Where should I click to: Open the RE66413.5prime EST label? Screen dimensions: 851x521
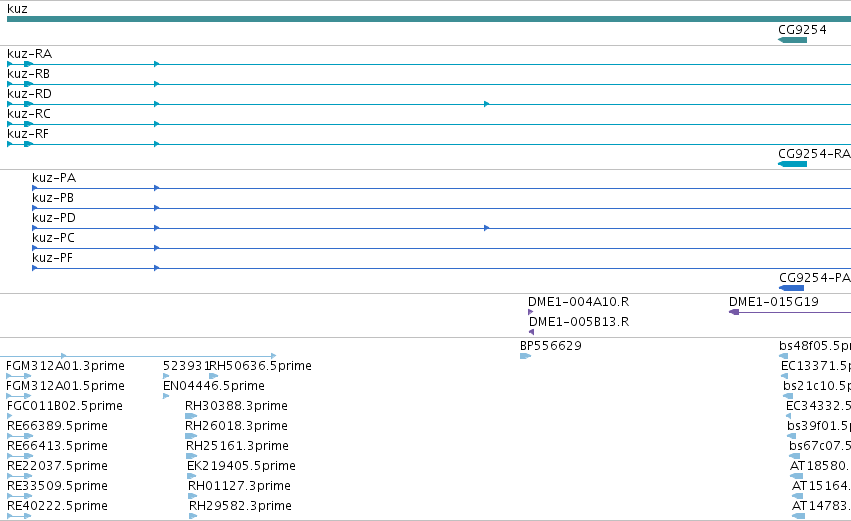tap(57, 446)
